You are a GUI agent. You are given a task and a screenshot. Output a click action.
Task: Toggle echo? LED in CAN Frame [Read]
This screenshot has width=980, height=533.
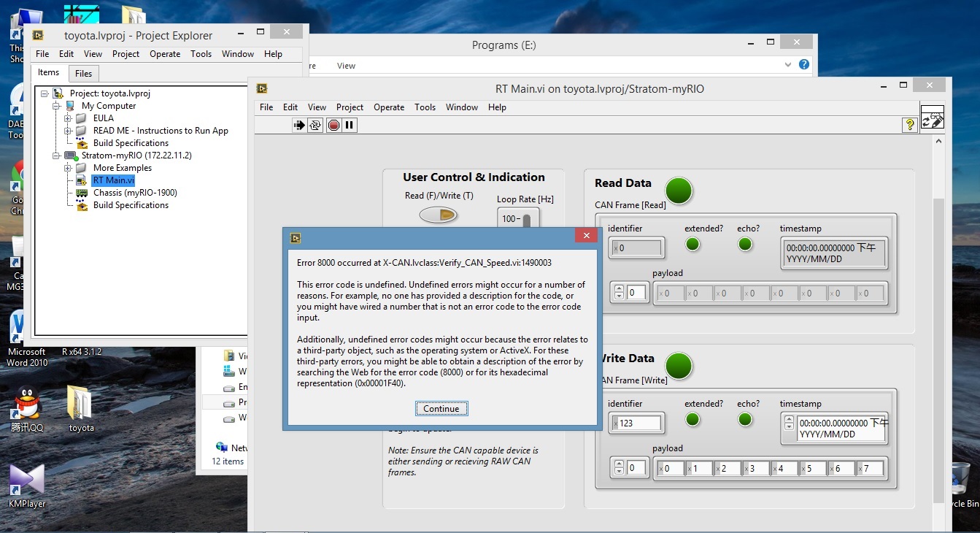pyautogui.click(x=745, y=244)
